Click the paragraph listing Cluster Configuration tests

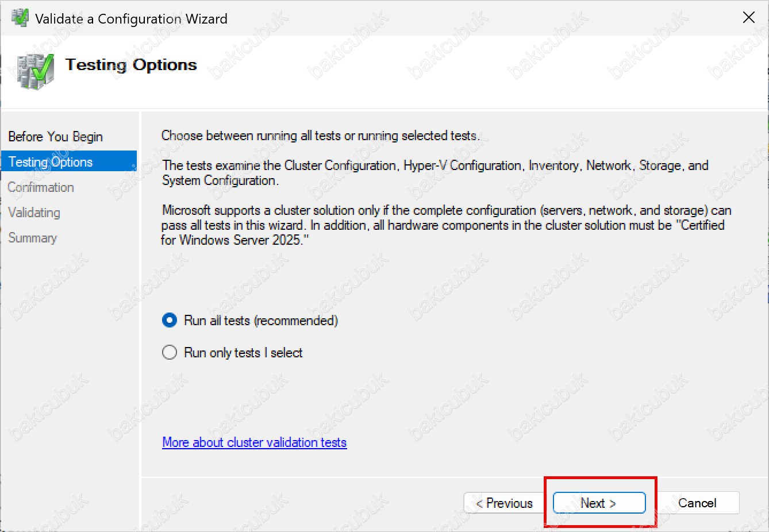click(x=435, y=172)
